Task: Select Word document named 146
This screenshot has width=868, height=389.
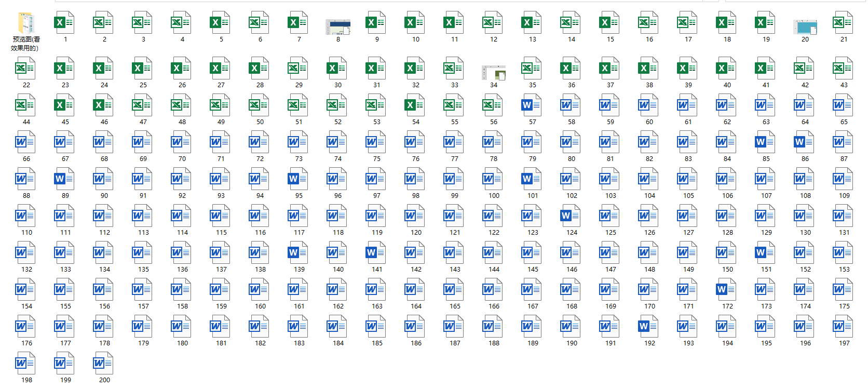Action: [571, 253]
